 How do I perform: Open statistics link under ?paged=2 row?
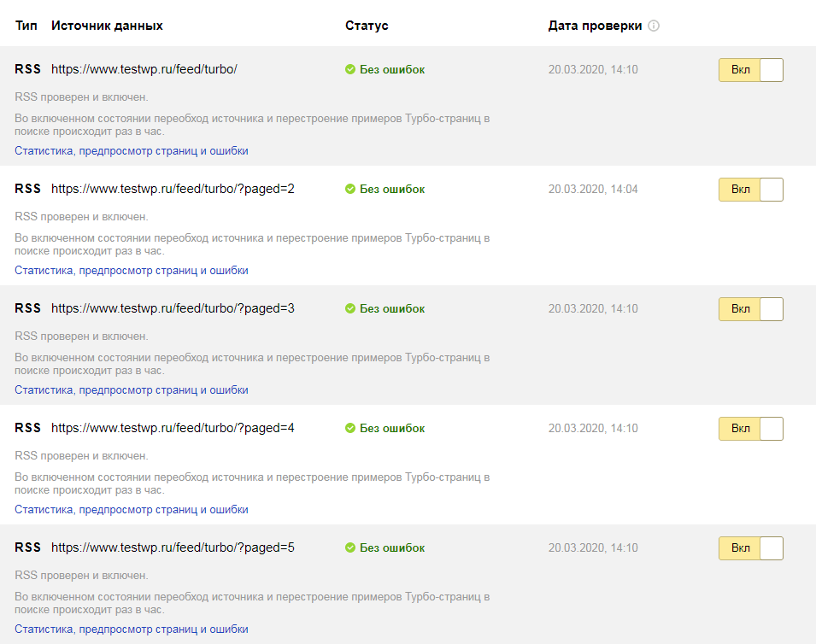tap(131, 271)
